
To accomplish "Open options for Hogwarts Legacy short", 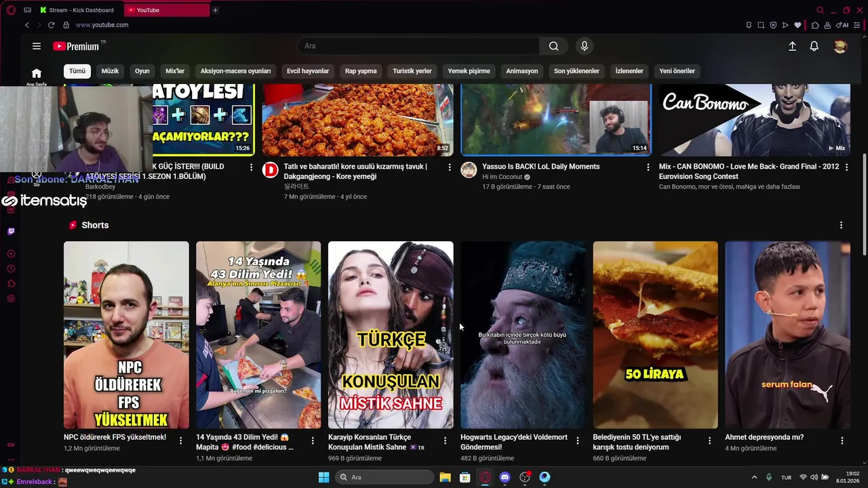I will pyautogui.click(x=577, y=441).
